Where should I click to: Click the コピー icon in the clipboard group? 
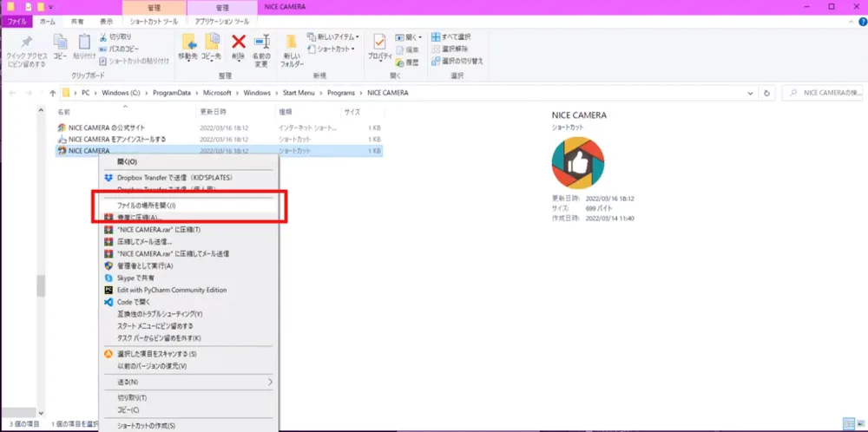pyautogui.click(x=60, y=43)
